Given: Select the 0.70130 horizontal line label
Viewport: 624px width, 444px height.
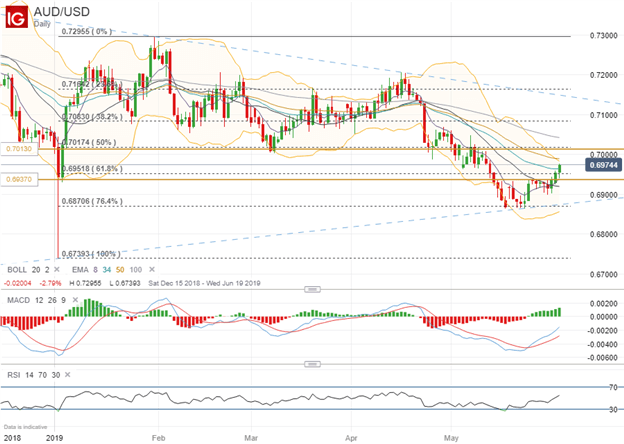Looking at the screenshot, I should 19,149.
